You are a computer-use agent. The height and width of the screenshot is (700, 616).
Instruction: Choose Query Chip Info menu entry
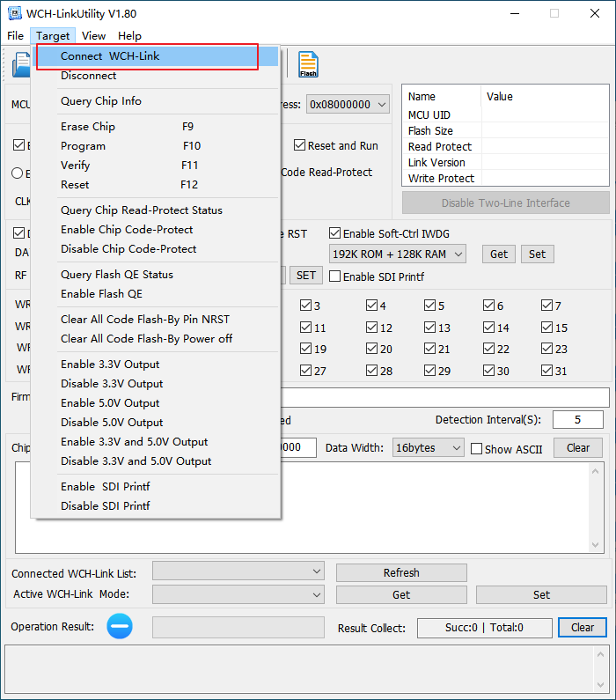coord(101,101)
